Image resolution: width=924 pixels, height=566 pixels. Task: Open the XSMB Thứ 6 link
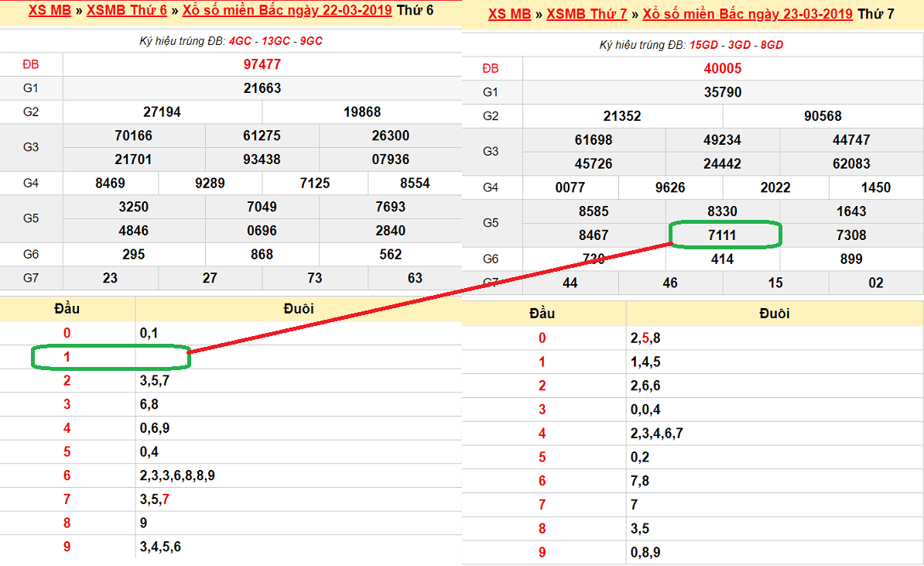pos(127,11)
